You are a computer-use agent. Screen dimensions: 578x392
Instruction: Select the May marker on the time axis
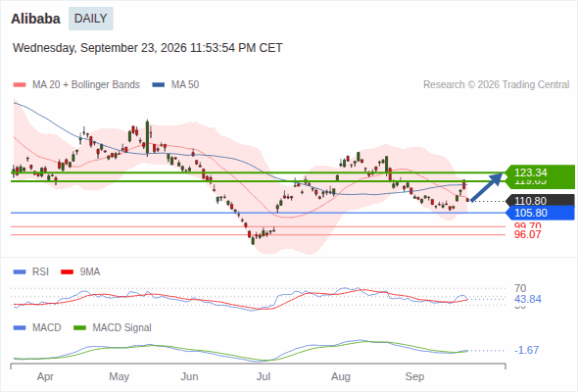point(120,376)
